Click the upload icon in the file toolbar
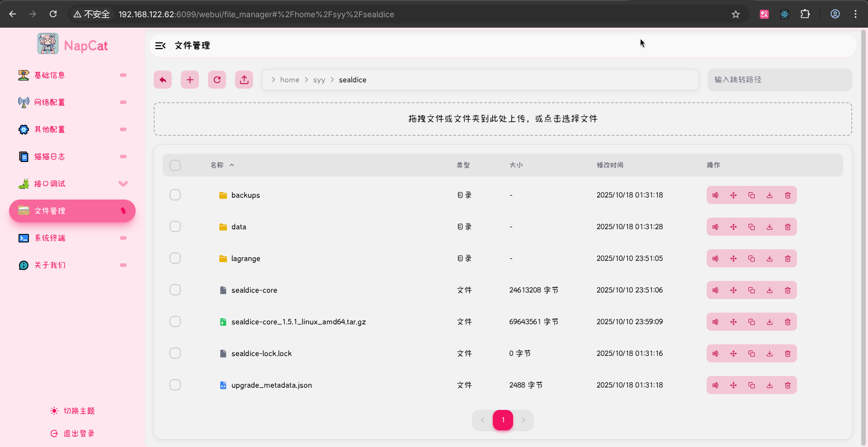Image resolution: width=868 pixels, height=447 pixels. 244,80
